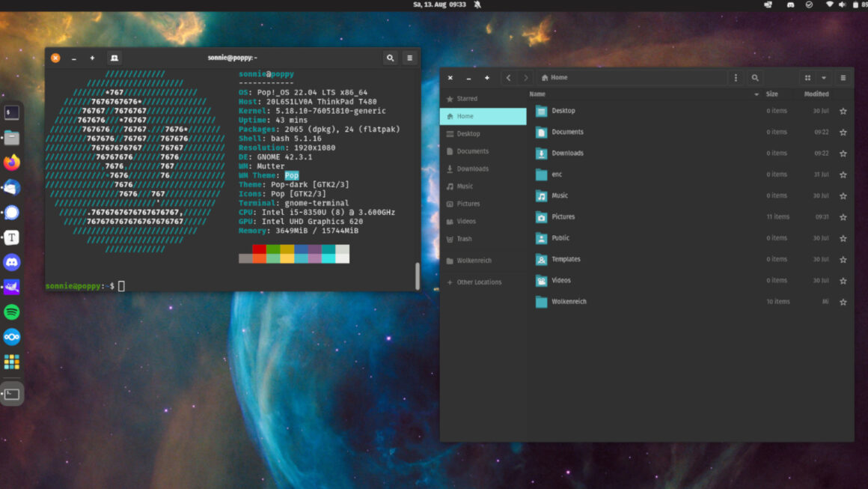
Task: Open the sort dropdown on the Name column
Action: click(757, 94)
